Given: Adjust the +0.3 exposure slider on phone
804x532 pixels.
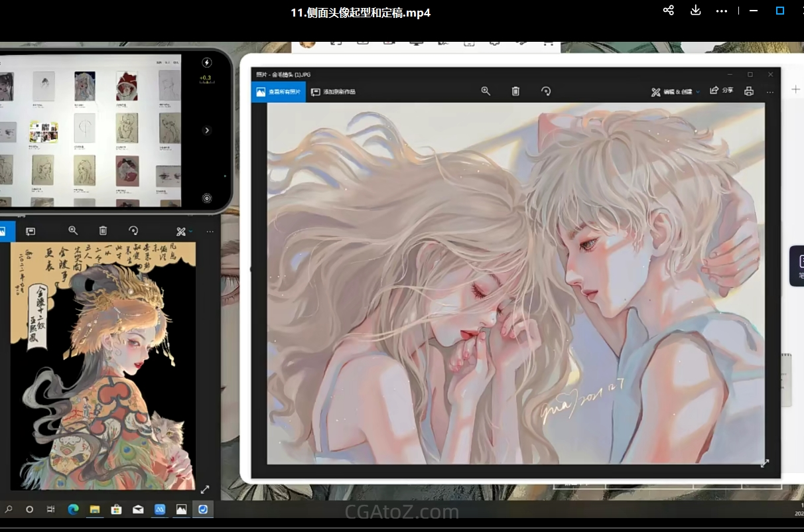Looking at the screenshot, I should (x=207, y=80).
